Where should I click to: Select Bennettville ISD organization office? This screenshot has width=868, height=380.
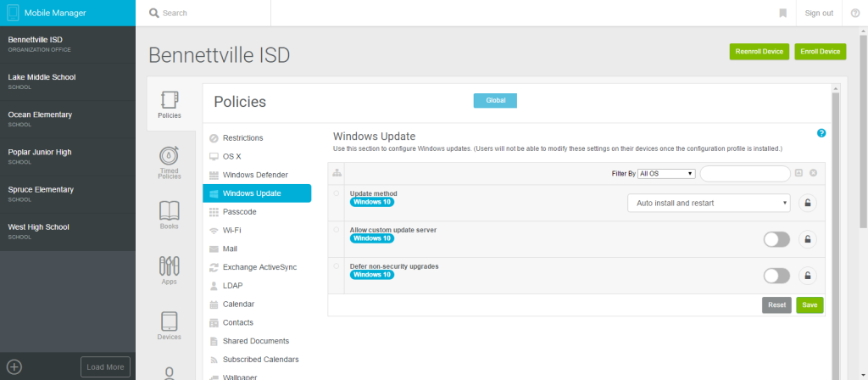coord(68,44)
